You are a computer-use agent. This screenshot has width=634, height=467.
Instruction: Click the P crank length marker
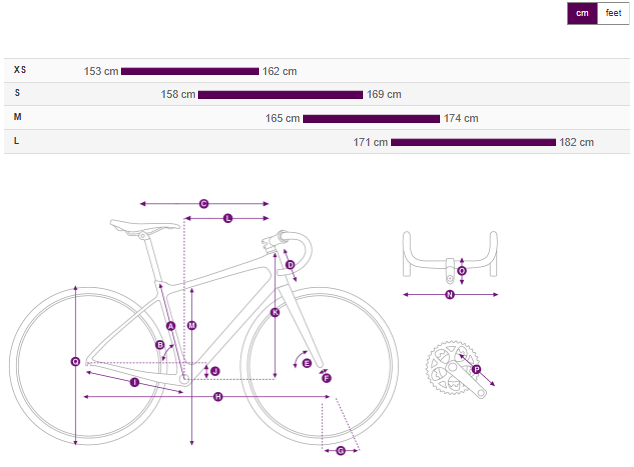476,370
